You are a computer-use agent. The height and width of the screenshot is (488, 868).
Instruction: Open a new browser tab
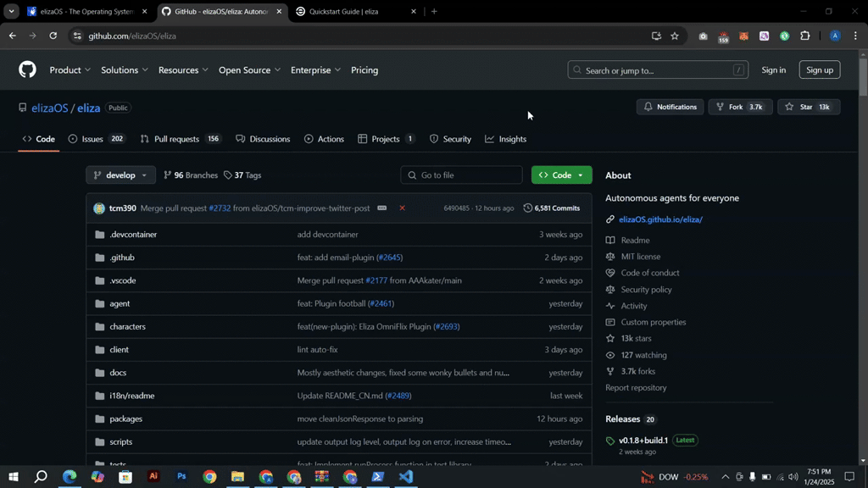(x=434, y=11)
